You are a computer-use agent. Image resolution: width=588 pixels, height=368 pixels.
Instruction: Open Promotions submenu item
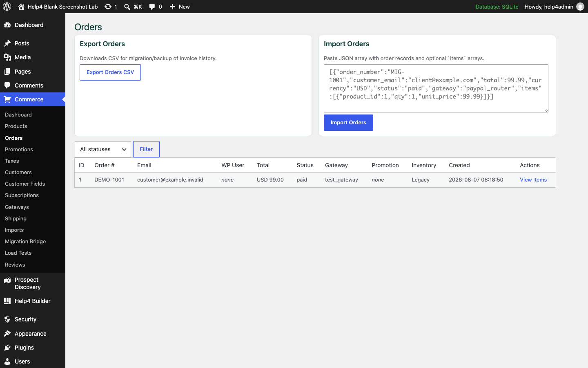tap(19, 150)
